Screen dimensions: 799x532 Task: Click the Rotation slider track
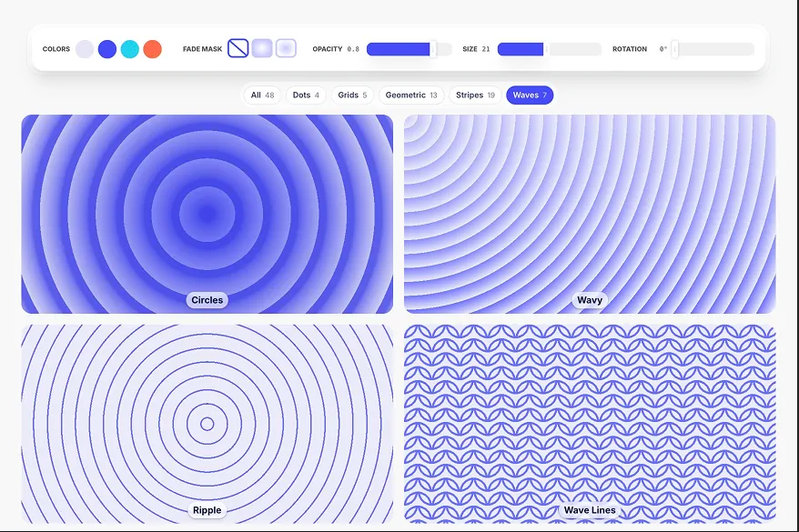713,49
